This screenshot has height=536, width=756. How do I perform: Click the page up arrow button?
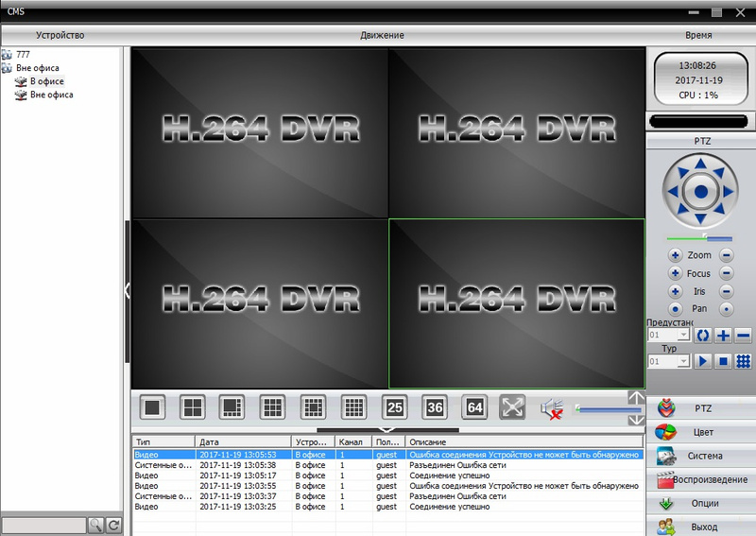636,398
